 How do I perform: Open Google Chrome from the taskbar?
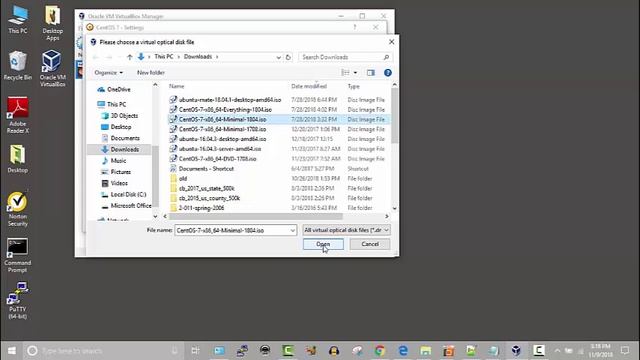pyautogui.click(x=380, y=351)
